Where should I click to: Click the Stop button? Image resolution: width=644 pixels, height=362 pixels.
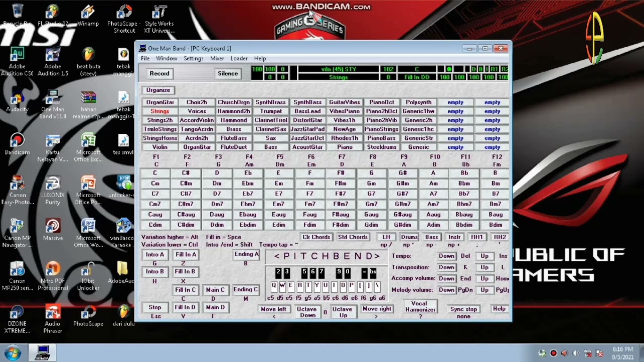155,307
